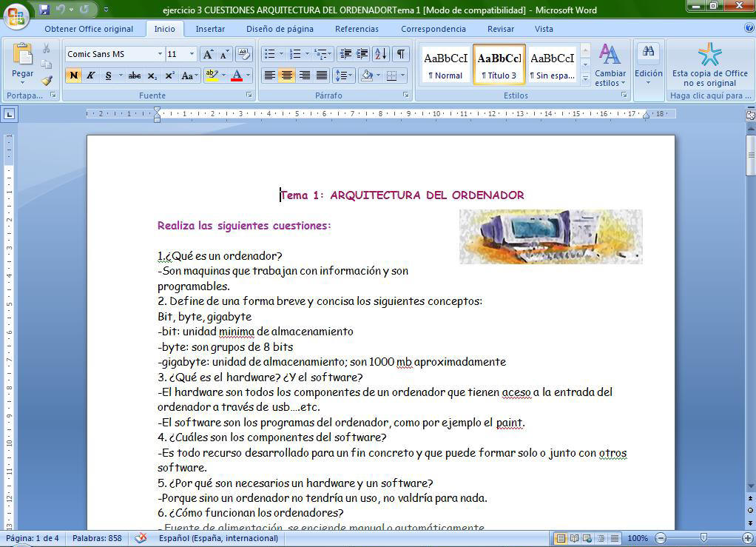756x547 pixels.
Task: Apply the Título 3 style
Action: (x=499, y=64)
